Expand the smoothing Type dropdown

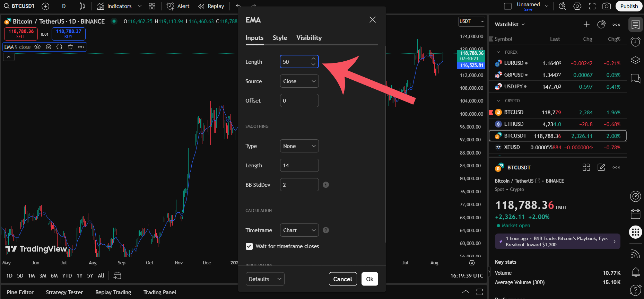coord(299,146)
